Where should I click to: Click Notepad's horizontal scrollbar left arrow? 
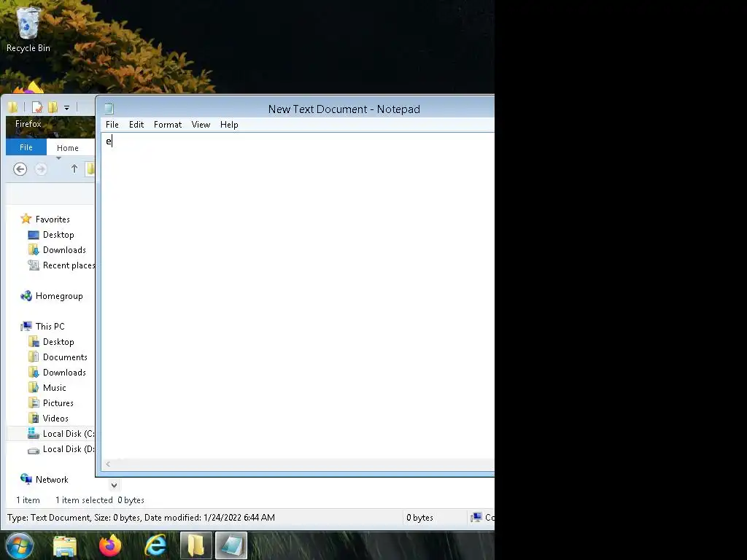point(108,464)
